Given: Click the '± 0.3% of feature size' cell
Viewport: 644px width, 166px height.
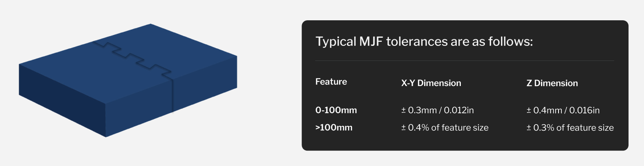Looking at the screenshot, I should click(x=570, y=127).
